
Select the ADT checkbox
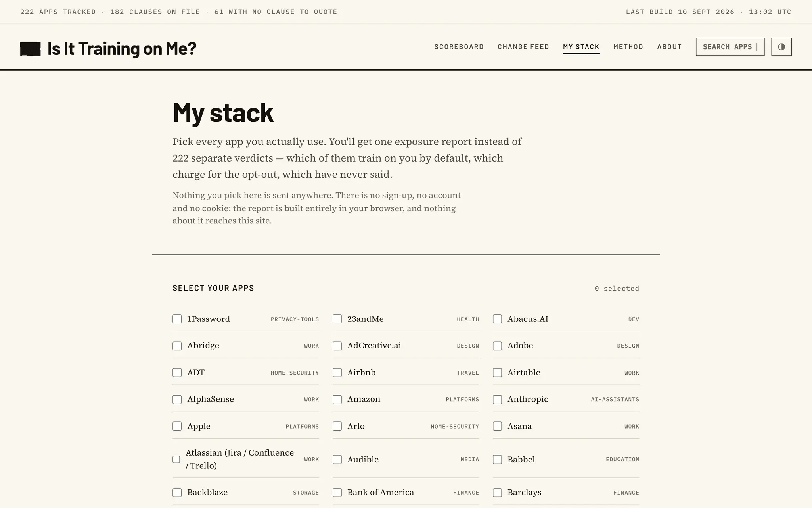tap(177, 373)
